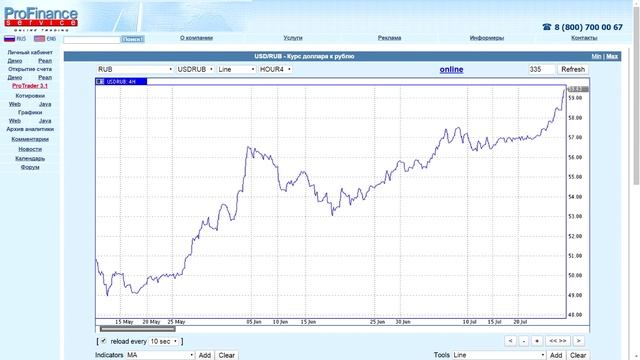The image size is (640, 360).
Task: Open ProTrader 3.1 link
Action: (x=30, y=86)
